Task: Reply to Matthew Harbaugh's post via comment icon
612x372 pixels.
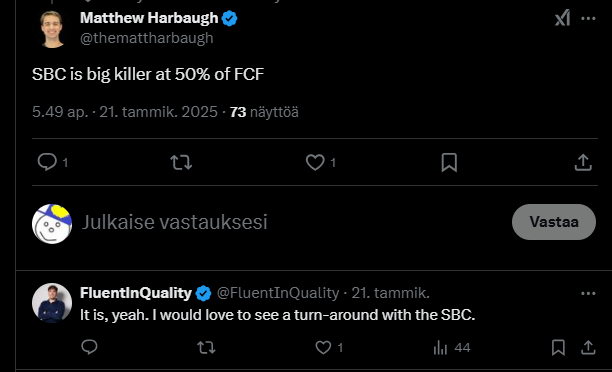Action: (47, 162)
